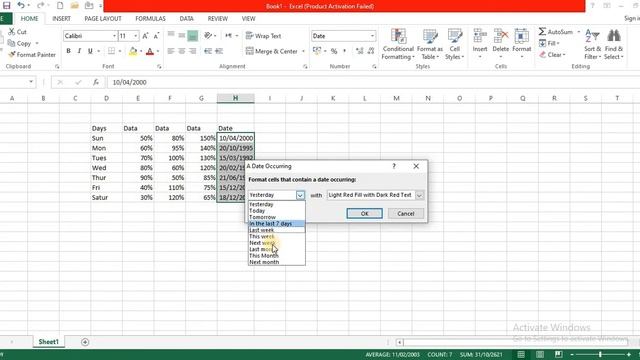Image resolution: width=640 pixels, height=360 pixels.
Task: Switch to the FORMULAS ribbon tab
Action: [150, 19]
